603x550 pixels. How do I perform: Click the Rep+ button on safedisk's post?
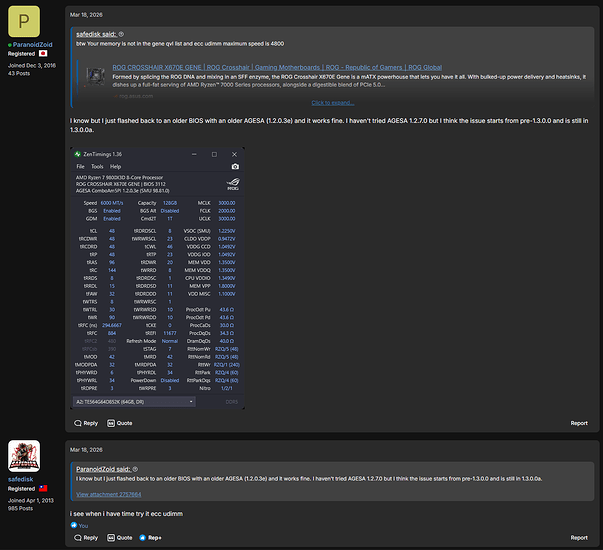pos(150,538)
